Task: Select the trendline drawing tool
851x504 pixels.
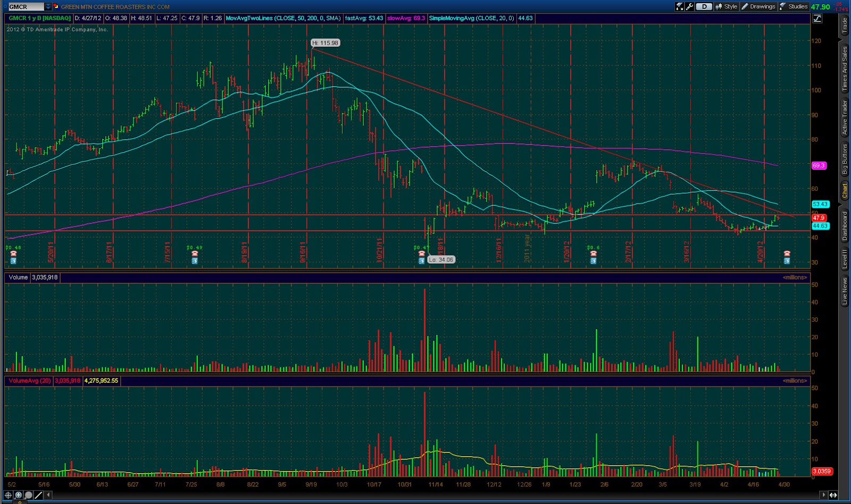Action: 38,495
